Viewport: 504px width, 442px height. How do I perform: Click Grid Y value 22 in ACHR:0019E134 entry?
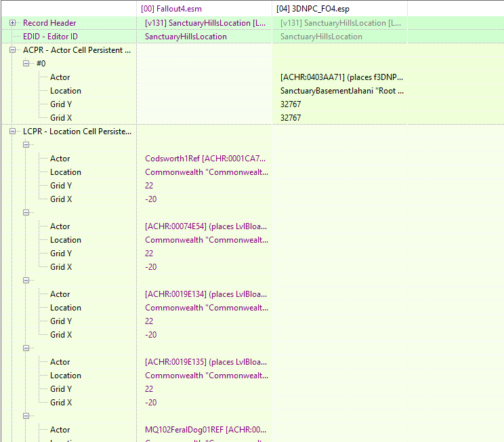[x=149, y=321]
